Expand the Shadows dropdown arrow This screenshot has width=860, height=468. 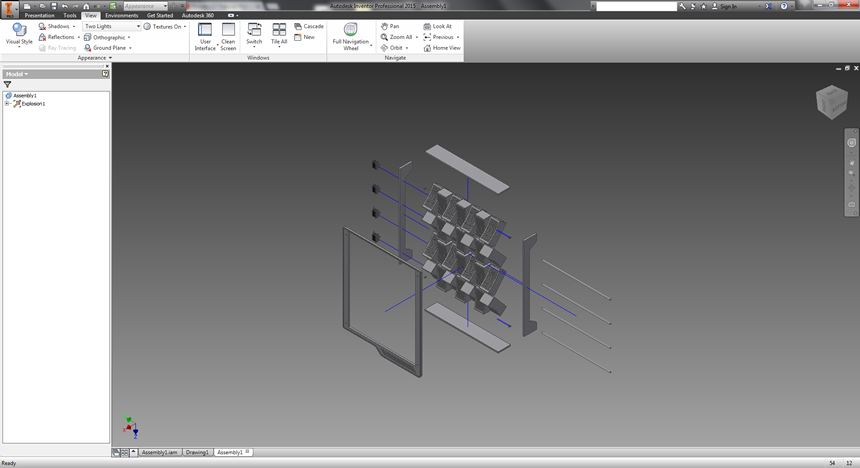tap(74, 26)
